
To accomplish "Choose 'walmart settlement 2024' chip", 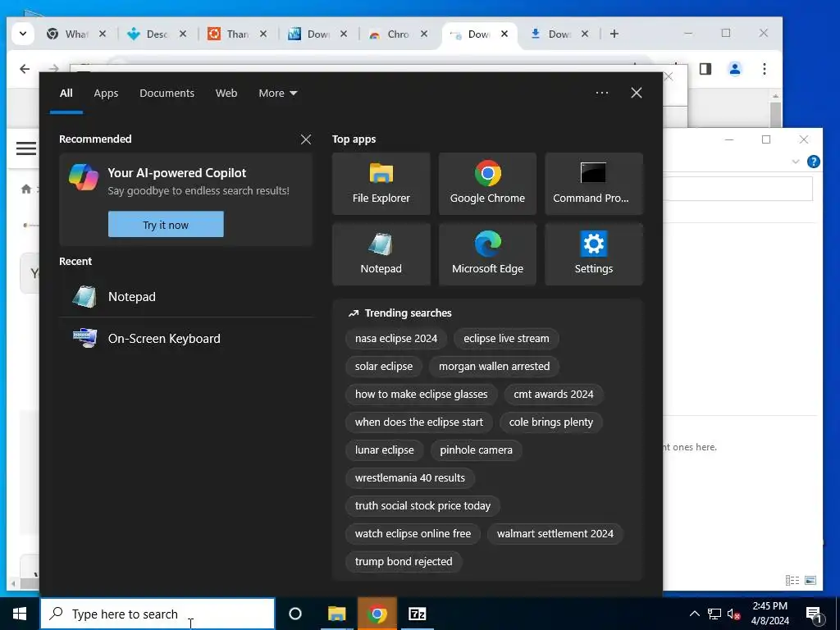I will [555, 533].
